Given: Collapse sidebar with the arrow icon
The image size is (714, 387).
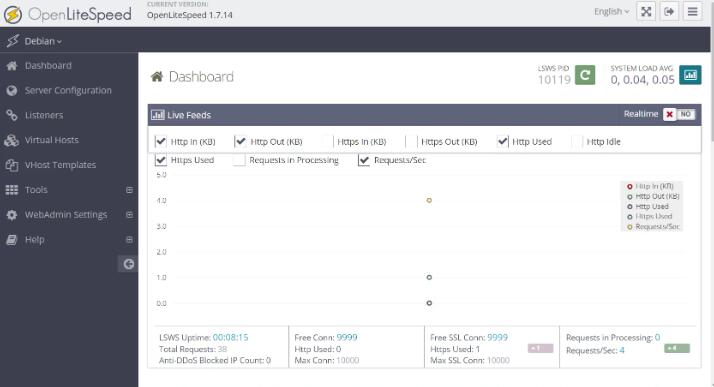Looking at the screenshot, I should pyautogui.click(x=129, y=264).
